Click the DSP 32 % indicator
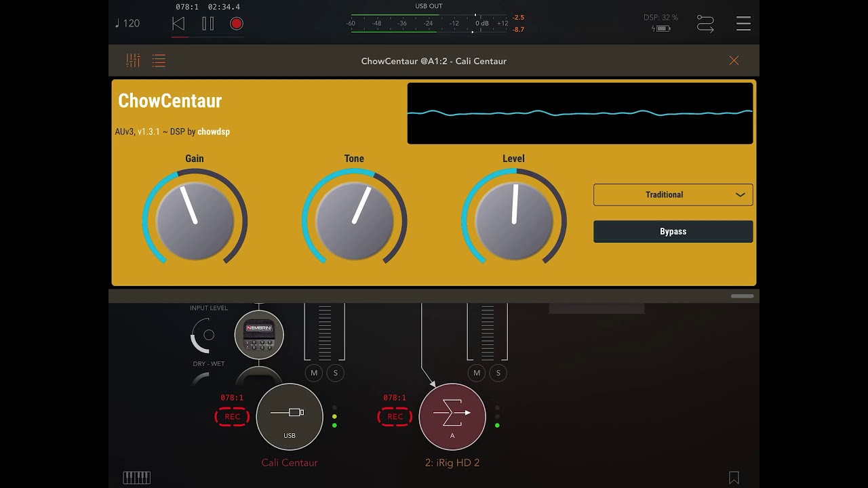This screenshot has width=868, height=488. [x=660, y=18]
